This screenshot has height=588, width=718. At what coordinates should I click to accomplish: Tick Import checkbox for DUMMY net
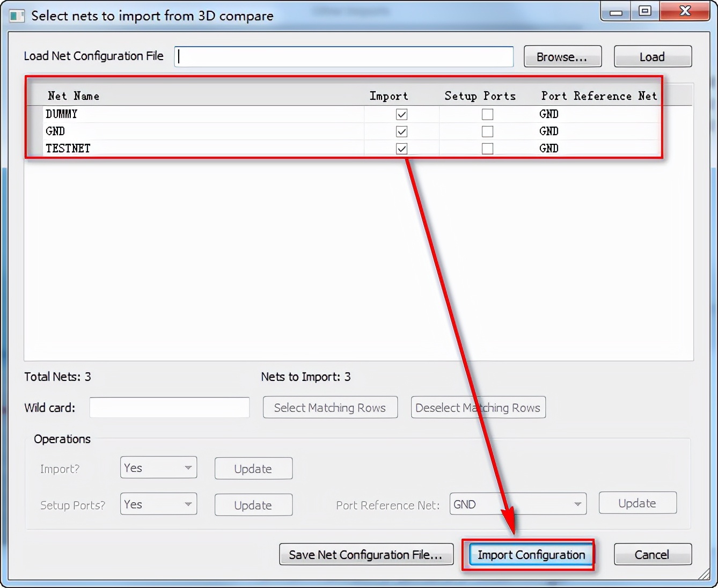tap(401, 114)
